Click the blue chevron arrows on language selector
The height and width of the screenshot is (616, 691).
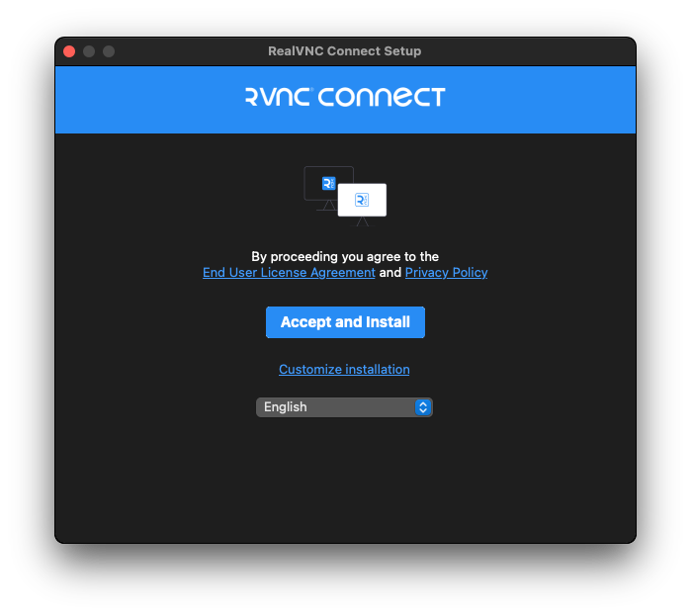coord(423,407)
